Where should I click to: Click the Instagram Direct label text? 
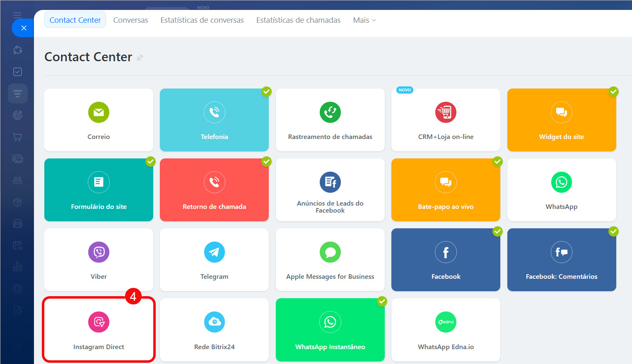coord(99,347)
